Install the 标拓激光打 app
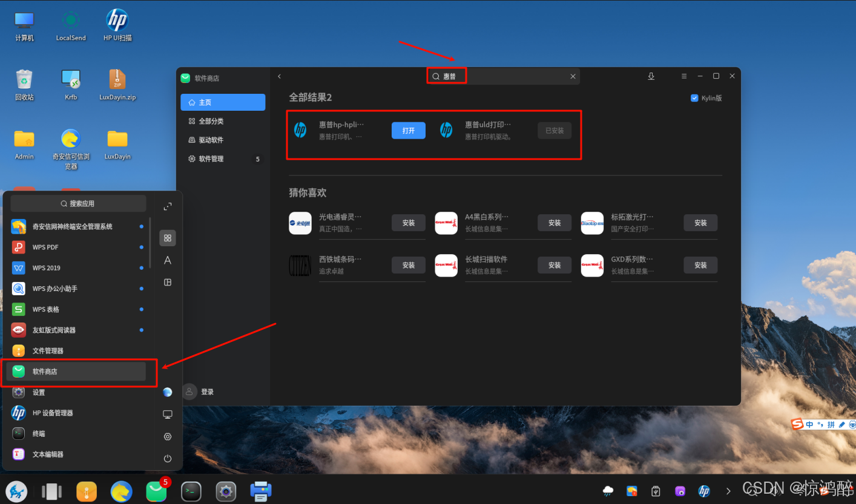This screenshot has width=856, height=504. 700,223
